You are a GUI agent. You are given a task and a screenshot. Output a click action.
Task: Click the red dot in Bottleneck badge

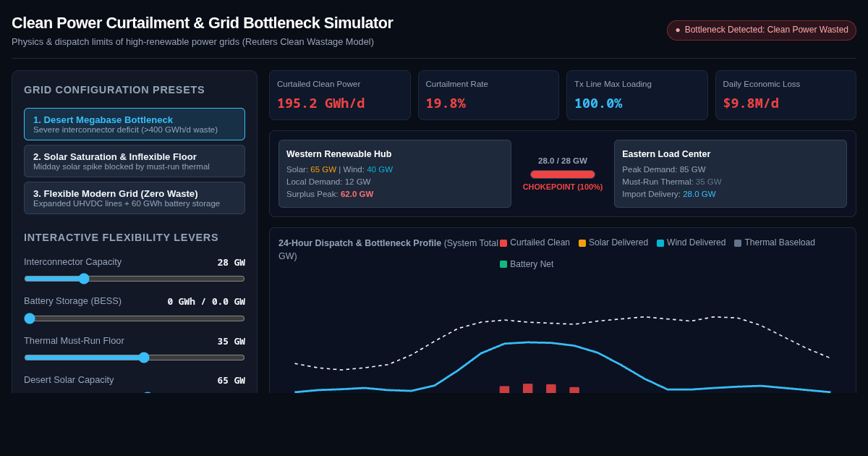point(678,30)
